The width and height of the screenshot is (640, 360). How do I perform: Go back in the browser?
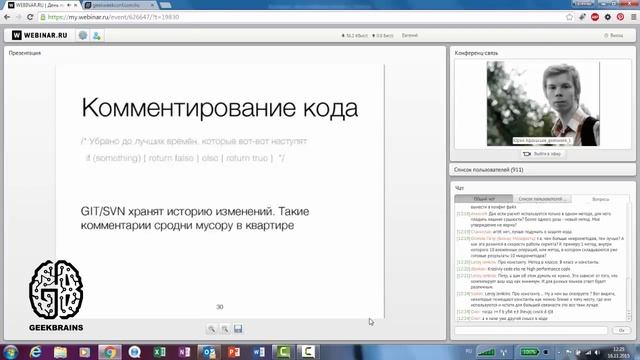(7, 17)
